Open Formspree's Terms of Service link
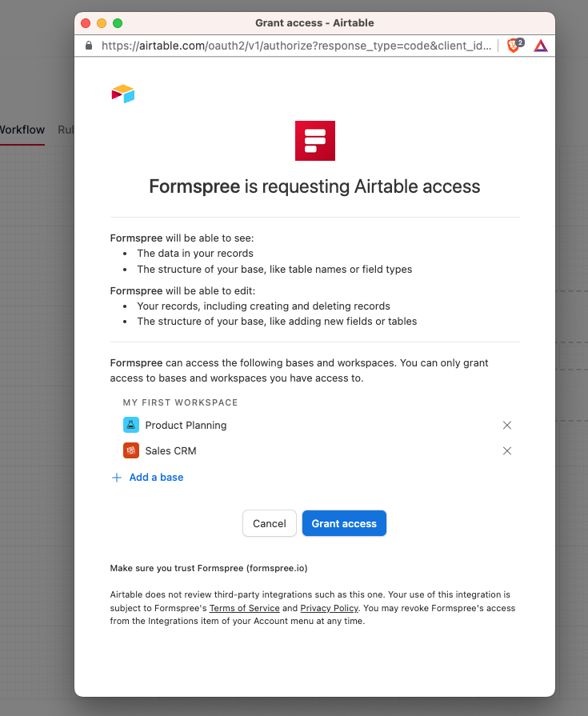 [x=244, y=608]
